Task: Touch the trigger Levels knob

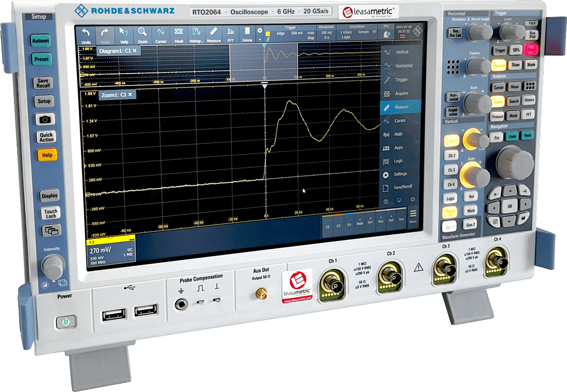Action: coord(512,31)
